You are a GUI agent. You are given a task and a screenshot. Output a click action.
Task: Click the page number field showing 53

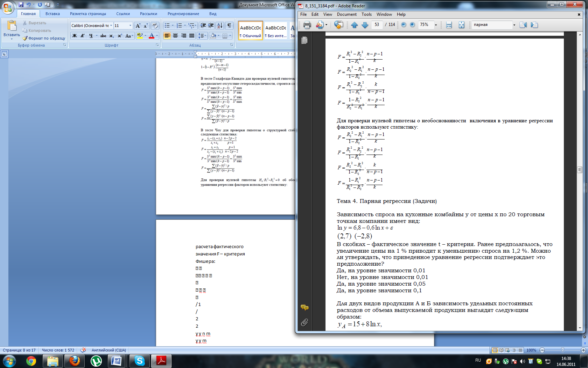click(x=377, y=25)
